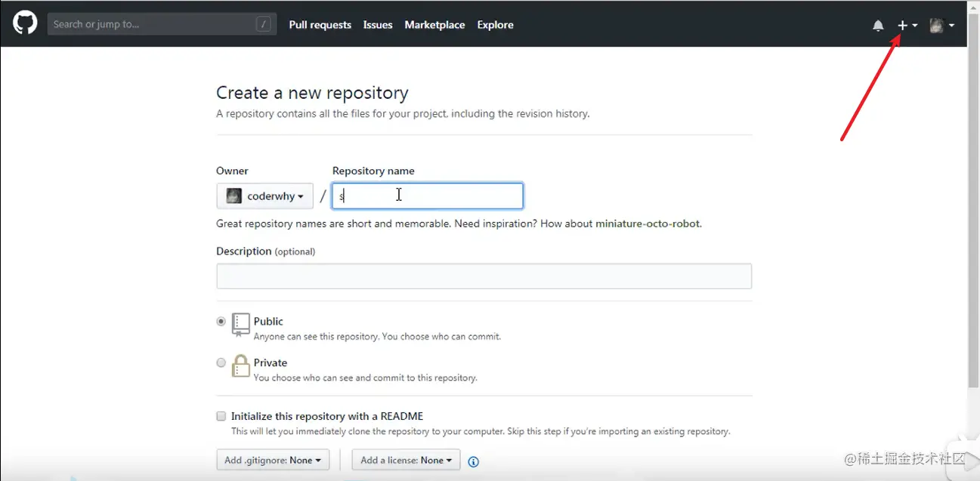Select the Public radio button
The width and height of the screenshot is (980, 481).
click(x=221, y=321)
